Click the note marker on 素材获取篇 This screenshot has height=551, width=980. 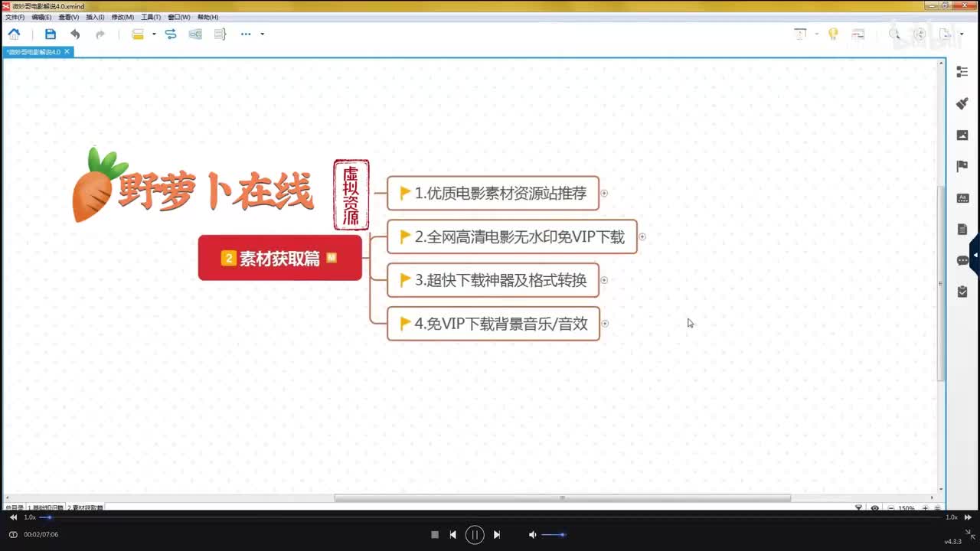(332, 258)
